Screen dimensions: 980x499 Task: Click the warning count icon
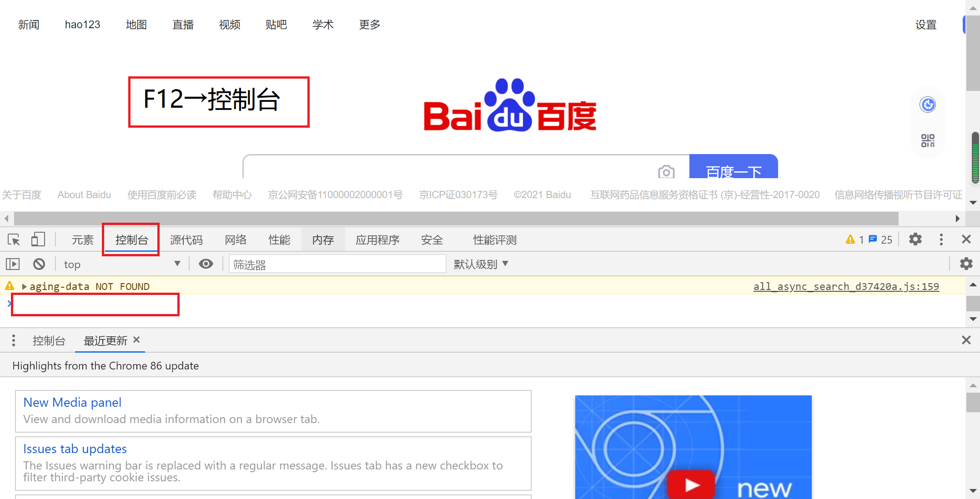pos(850,240)
